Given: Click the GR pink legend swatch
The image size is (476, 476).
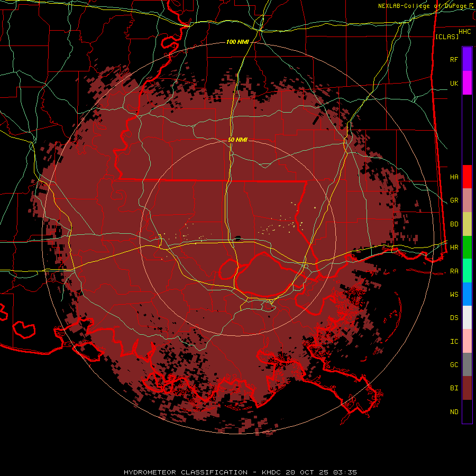Looking at the screenshot, I should point(467,200).
